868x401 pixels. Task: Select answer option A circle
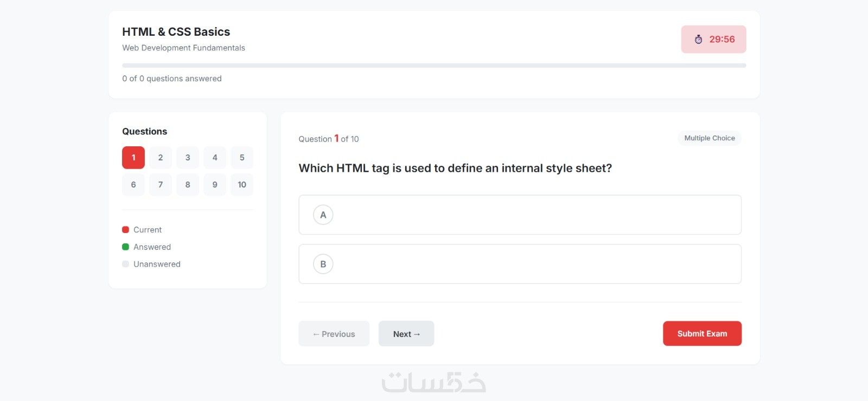(x=323, y=215)
